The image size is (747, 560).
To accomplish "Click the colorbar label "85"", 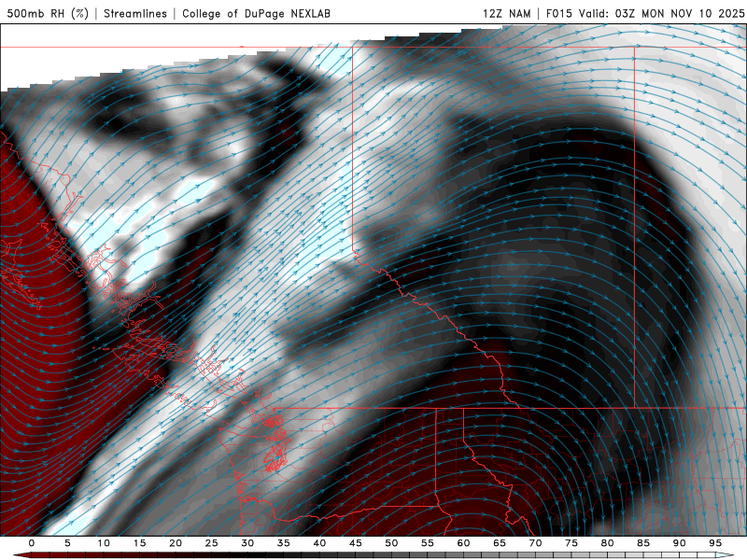I will tap(643, 543).
